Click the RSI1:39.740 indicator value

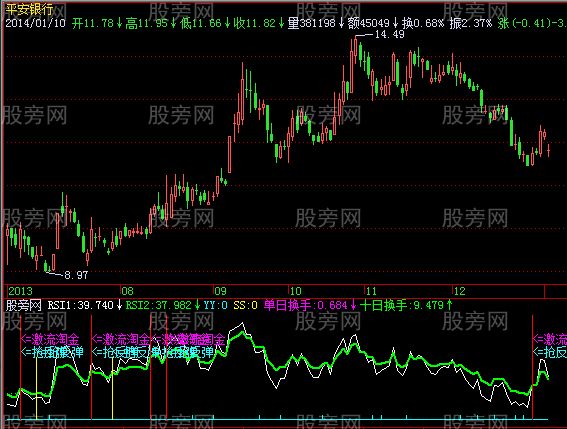point(81,305)
